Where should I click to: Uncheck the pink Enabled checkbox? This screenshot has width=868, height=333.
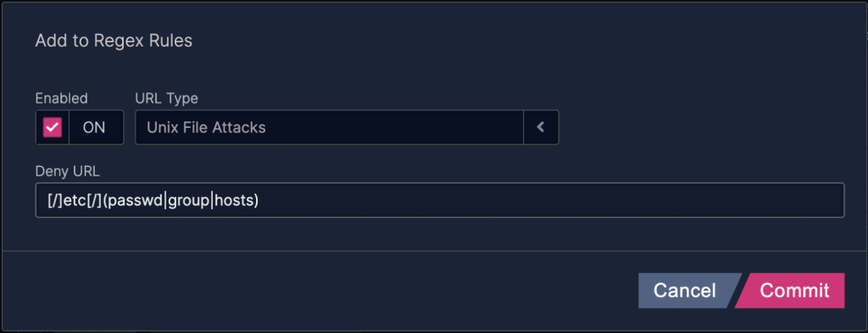53,127
